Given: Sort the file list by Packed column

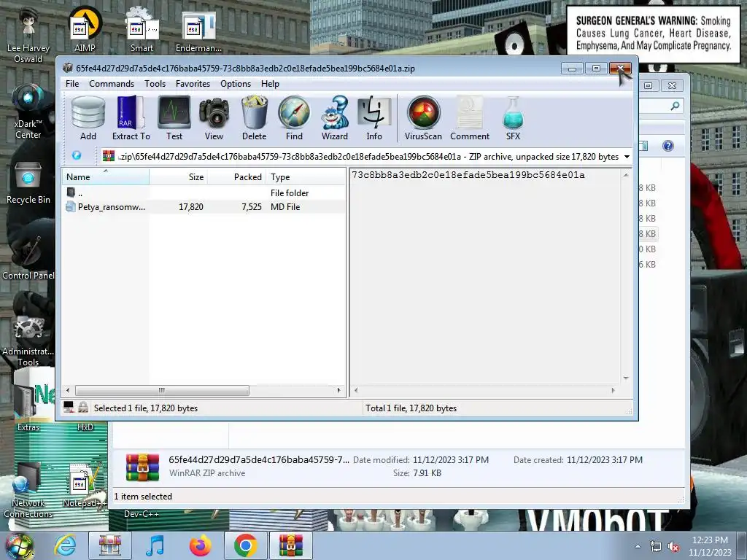Looking at the screenshot, I should click(x=237, y=176).
